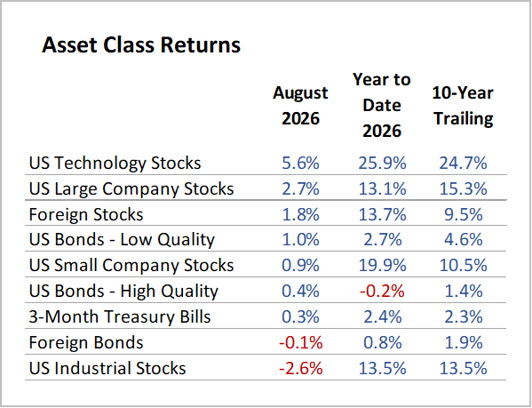The height and width of the screenshot is (408, 532).
Task: Select the 19.9% small company value
Action: pos(382,266)
